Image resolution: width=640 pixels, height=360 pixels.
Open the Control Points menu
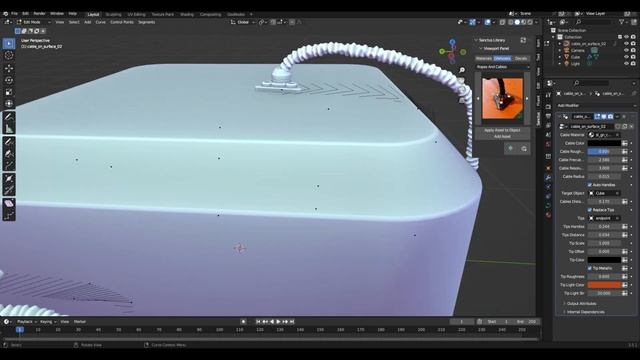pos(122,22)
